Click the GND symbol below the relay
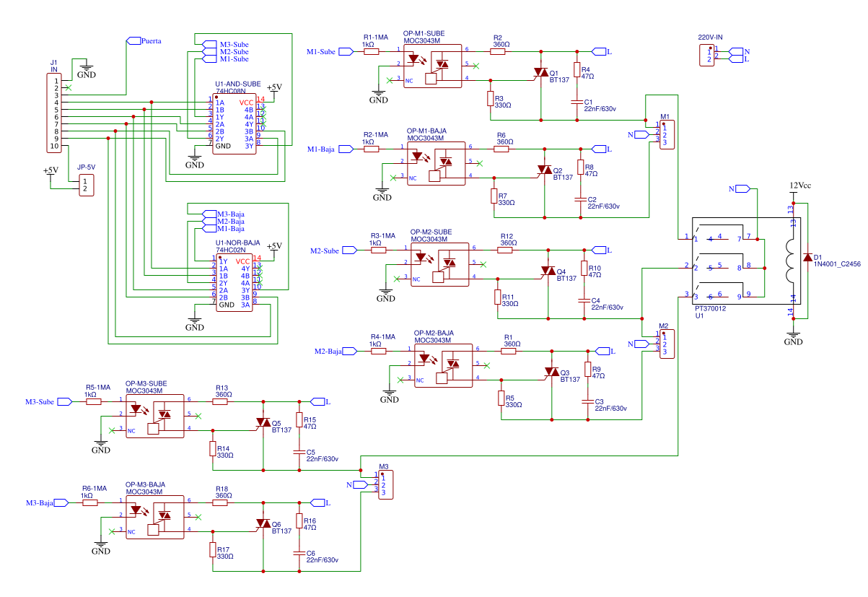868x597 pixels. click(793, 336)
